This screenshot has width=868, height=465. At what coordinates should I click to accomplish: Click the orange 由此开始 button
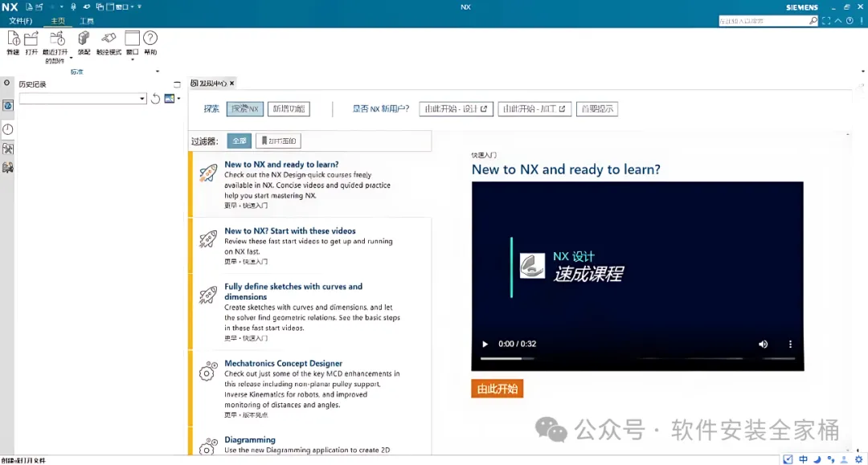pyautogui.click(x=497, y=389)
